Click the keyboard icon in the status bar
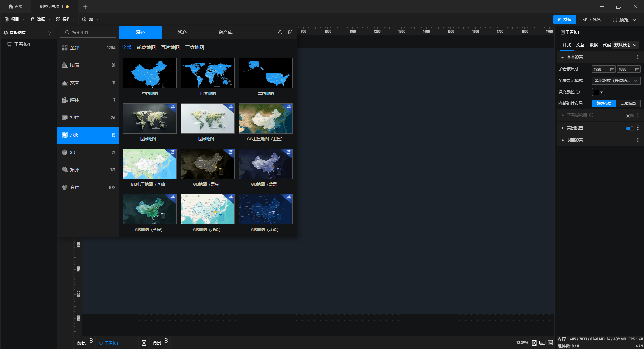This screenshot has width=644, height=349. coord(542,343)
